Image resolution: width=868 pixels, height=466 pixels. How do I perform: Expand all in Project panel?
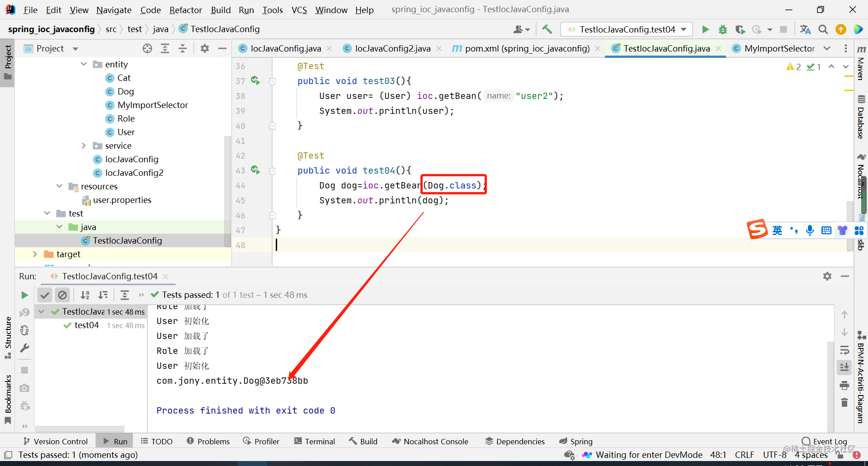(165, 48)
